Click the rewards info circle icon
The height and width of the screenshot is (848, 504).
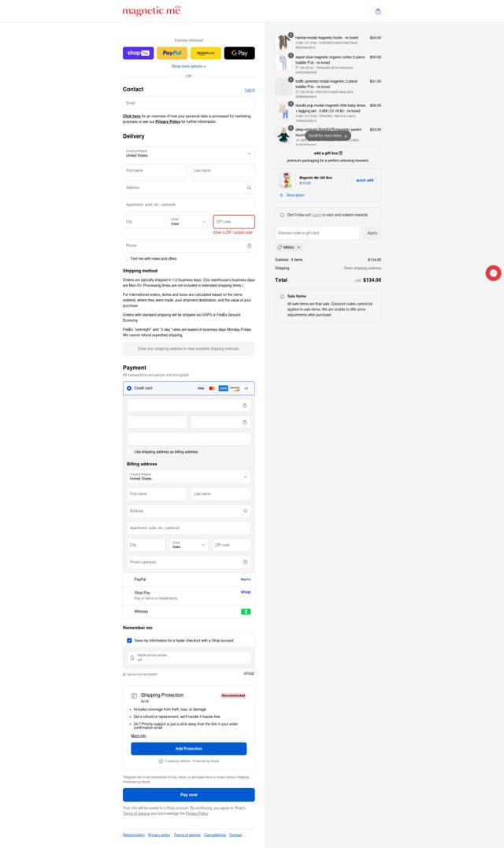tap(282, 215)
